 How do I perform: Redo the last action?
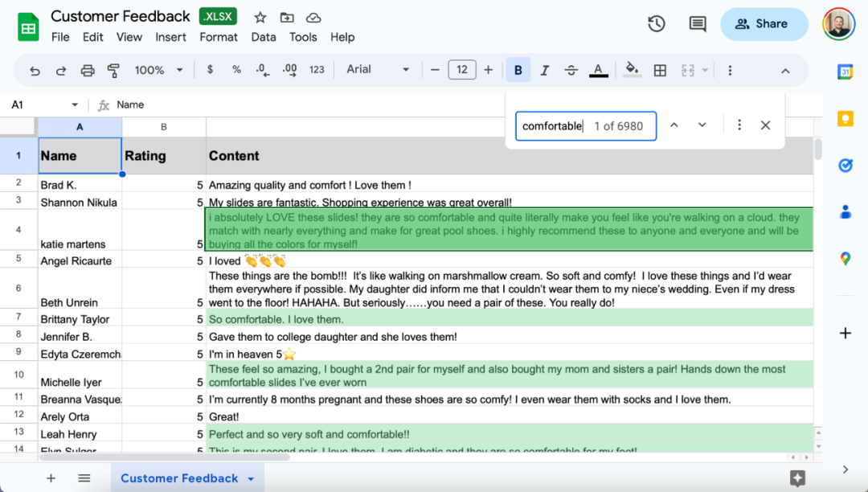(61, 70)
